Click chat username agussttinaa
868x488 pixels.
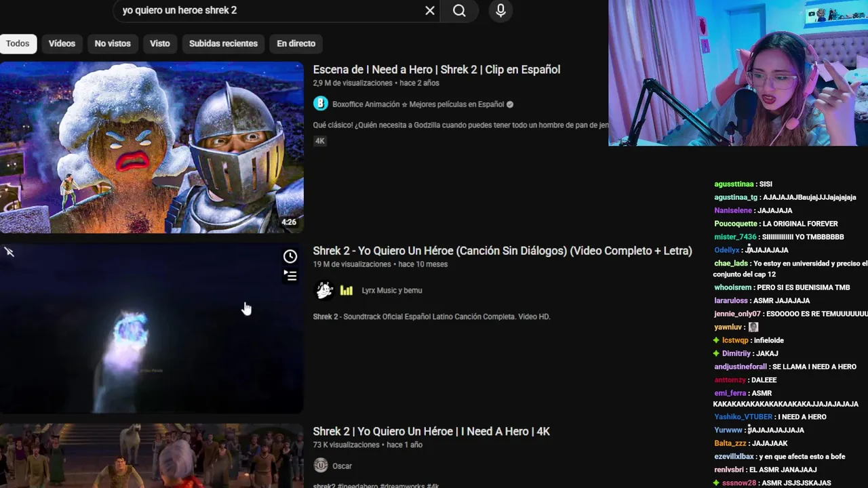pyautogui.click(x=734, y=184)
